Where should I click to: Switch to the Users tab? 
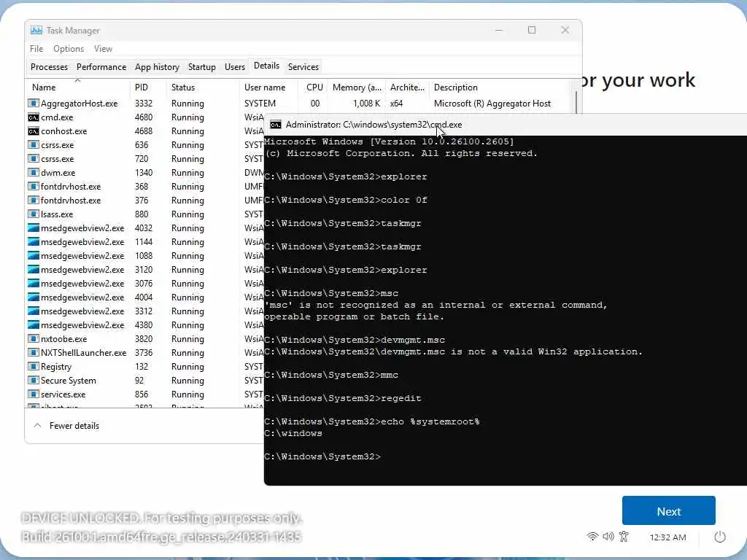pos(235,66)
